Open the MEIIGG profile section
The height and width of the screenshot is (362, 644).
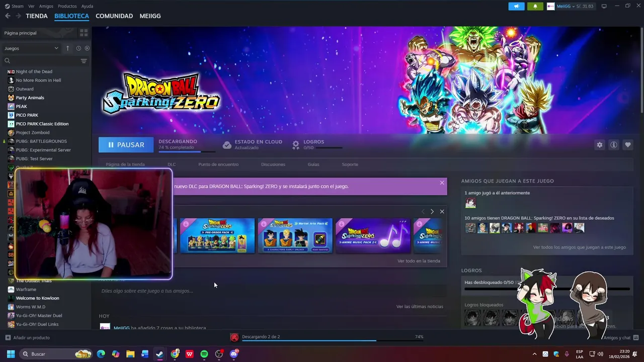click(x=150, y=16)
